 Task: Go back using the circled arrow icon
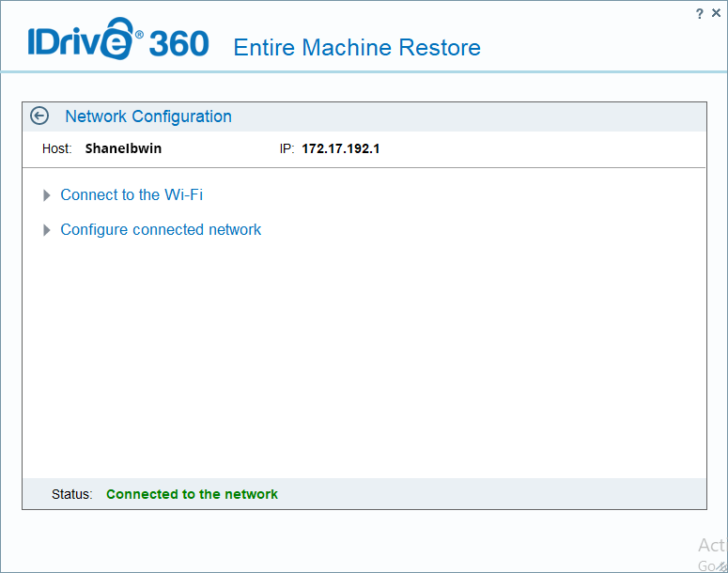click(x=39, y=116)
